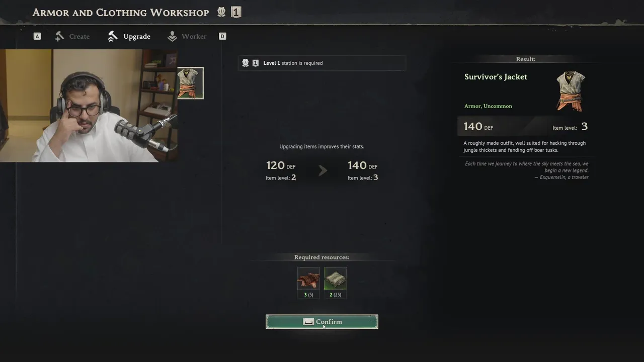Click the Level 1 station required notice
Image resolution: width=644 pixels, height=362 pixels.
(322, 63)
